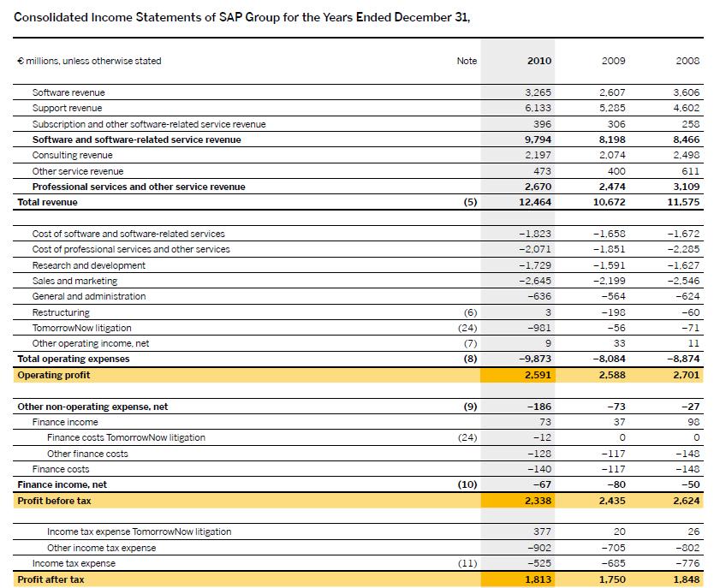Click Profit before tax 2009 value 2,435
Image resolution: width=714 pixels, height=588 pixels.
612,501
